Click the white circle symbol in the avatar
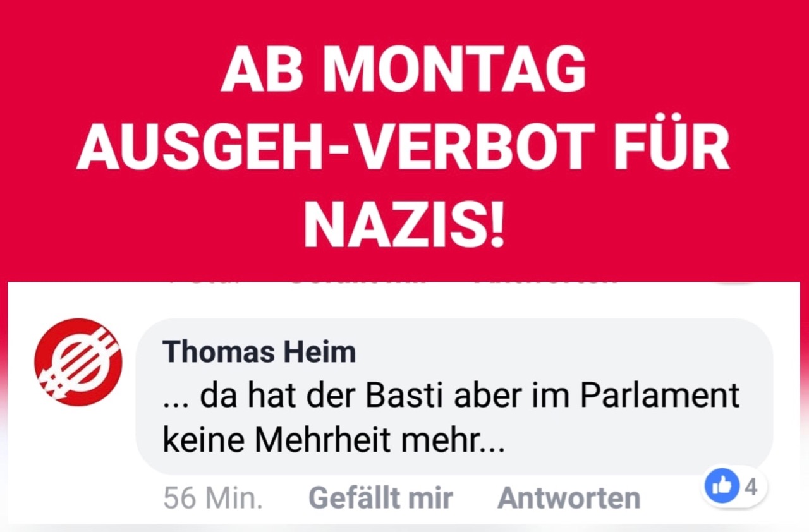This screenshot has width=809, height=532. (x=78, y=363)
